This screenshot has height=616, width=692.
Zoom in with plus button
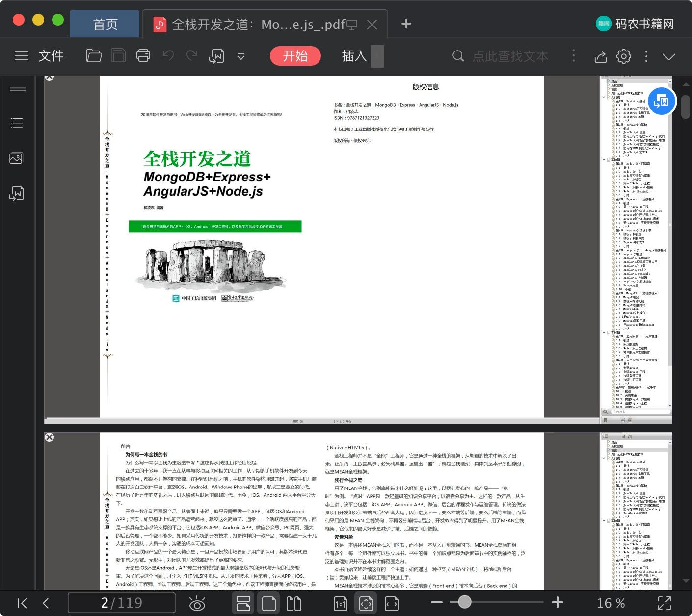[x=557, y=602]
